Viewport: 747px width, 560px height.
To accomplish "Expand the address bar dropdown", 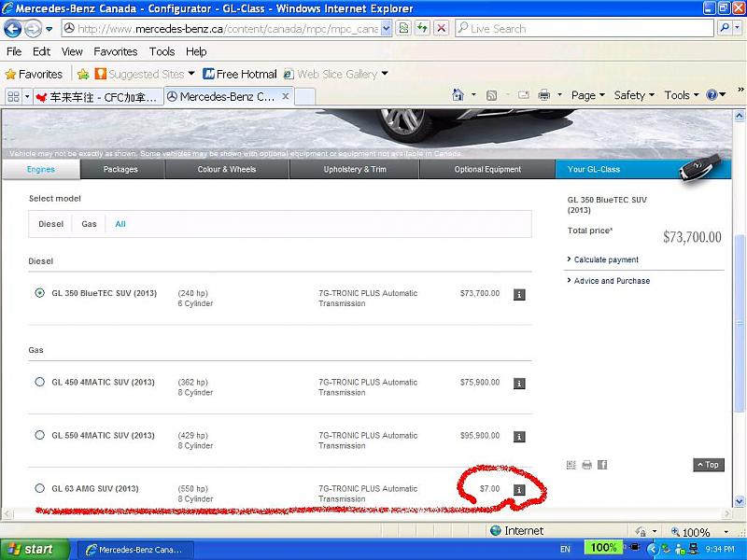I will (387, 29).
